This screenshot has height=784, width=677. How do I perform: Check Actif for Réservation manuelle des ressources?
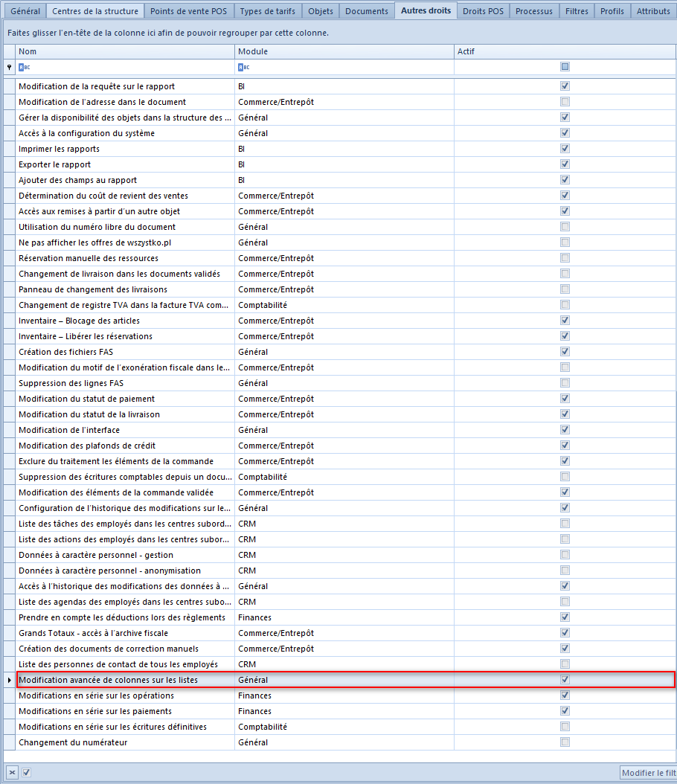pos(565,258)
